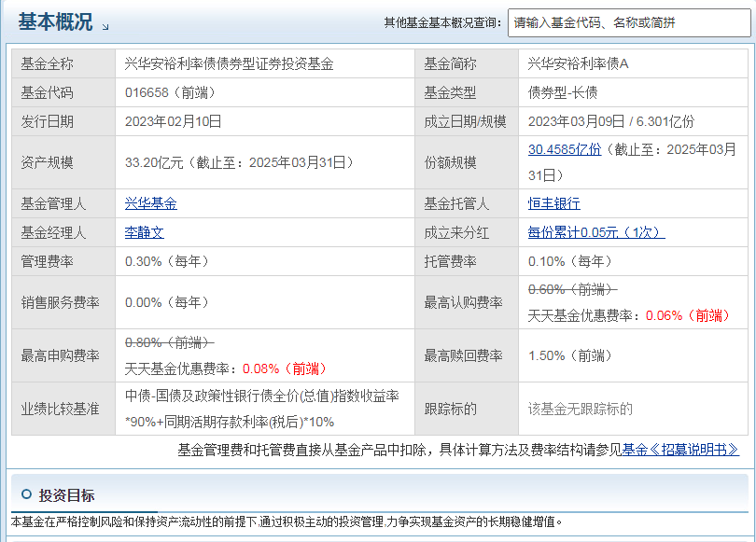Select the management fee 0.30%(每年)
The height and width of the screenshot is (542, 756).
click(167, 261)
